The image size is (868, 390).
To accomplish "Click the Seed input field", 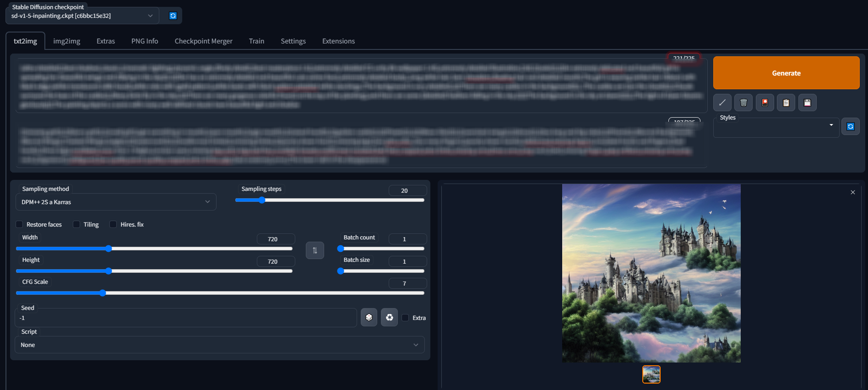I will click(186, 318).
